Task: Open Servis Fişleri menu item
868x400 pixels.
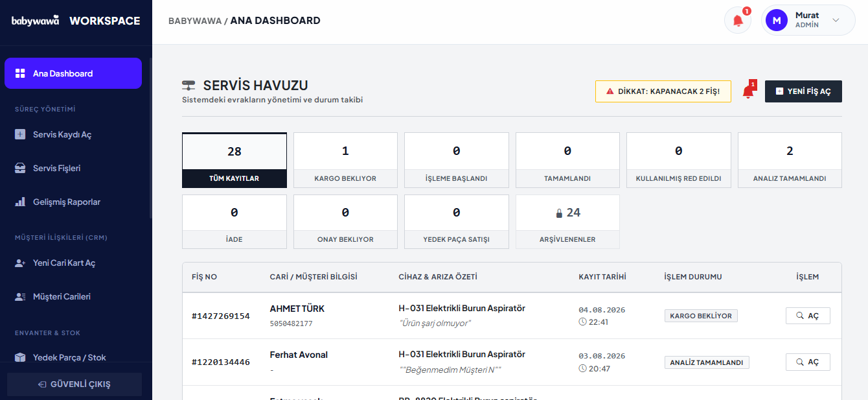Action: pyautogui.click(x=73, y=168)
